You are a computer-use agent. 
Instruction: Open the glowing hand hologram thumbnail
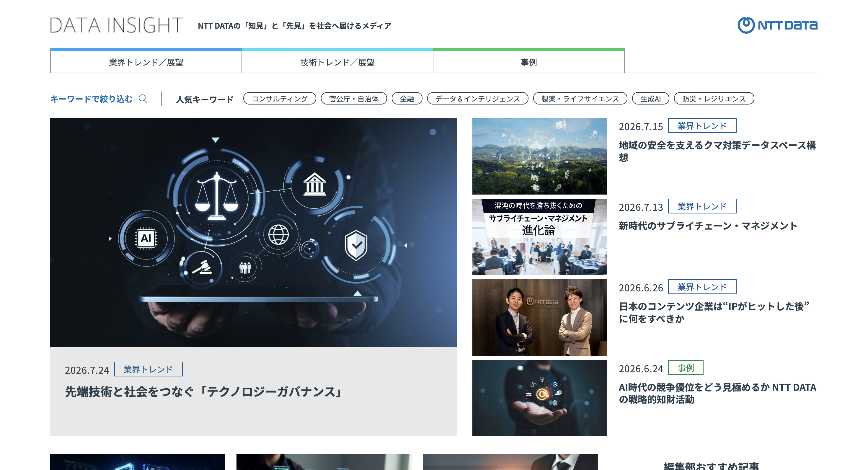click(x=539, y=398)
